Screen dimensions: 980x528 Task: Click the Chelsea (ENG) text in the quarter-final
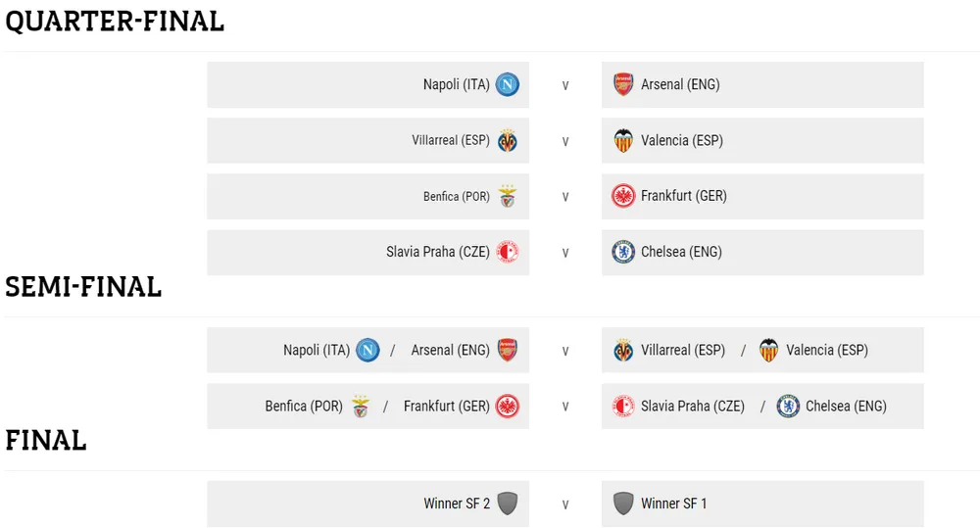pos(681,253)
